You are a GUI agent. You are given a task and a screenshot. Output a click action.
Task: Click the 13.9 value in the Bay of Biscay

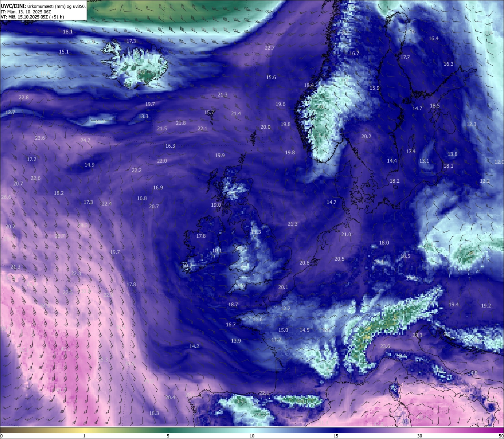(x=236, y=341)
